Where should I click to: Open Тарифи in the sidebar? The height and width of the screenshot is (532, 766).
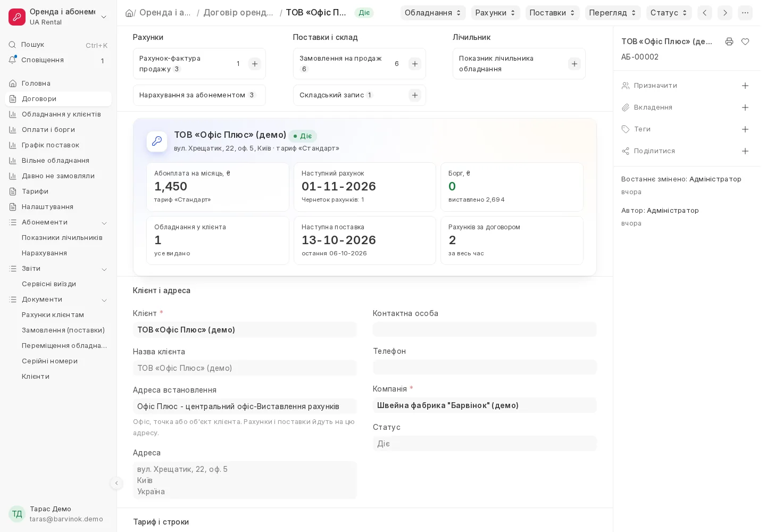(59, 192)
